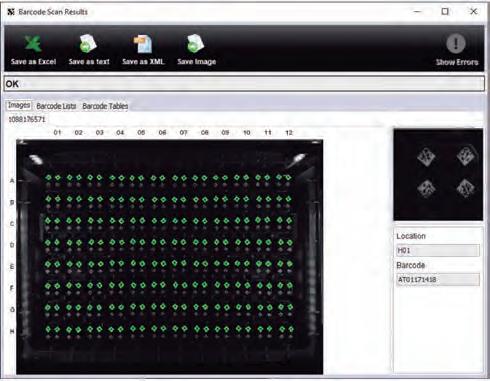
Task: Click the Save as text icon
Action: pos(88,44)
